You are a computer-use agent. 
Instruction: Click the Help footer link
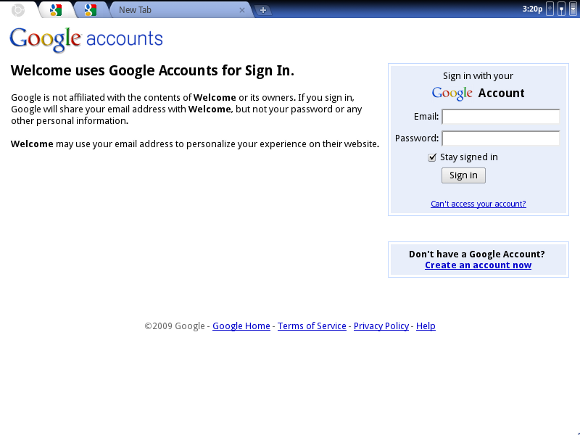426,326
